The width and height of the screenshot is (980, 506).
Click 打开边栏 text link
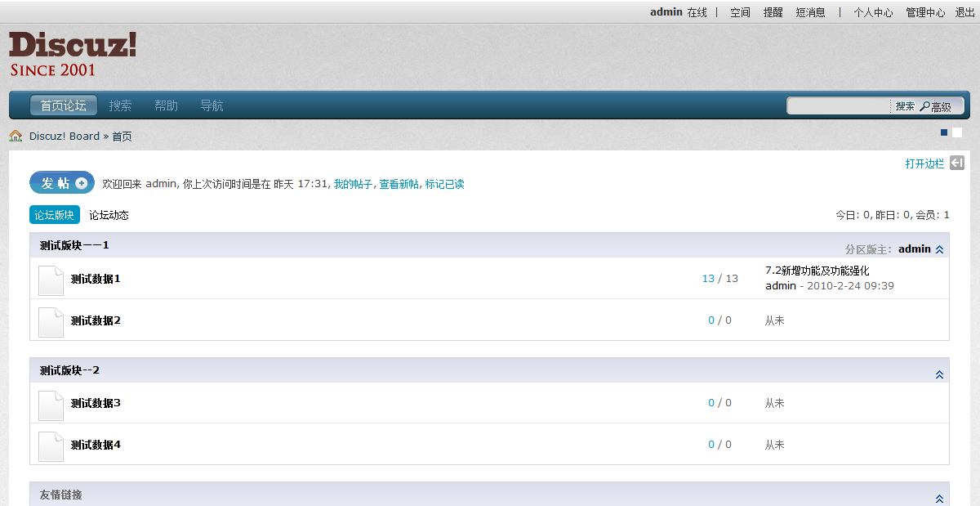coord(924,163)
